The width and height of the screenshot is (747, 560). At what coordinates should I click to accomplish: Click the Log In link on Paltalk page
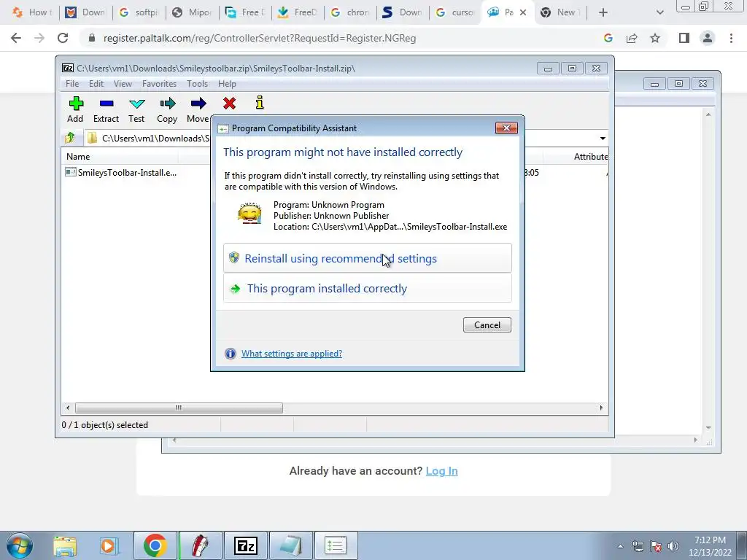tap(441, 471)
